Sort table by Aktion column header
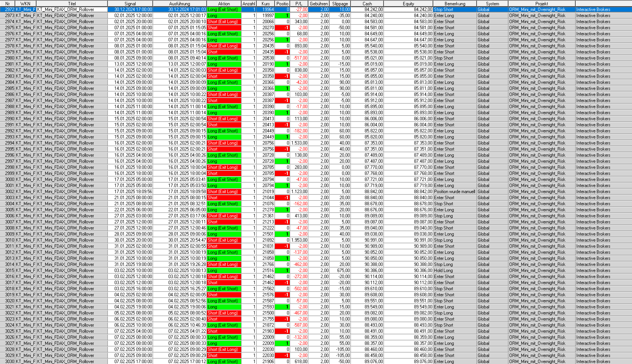This screenshot has height=364, width=632. (x=224, y=3)
